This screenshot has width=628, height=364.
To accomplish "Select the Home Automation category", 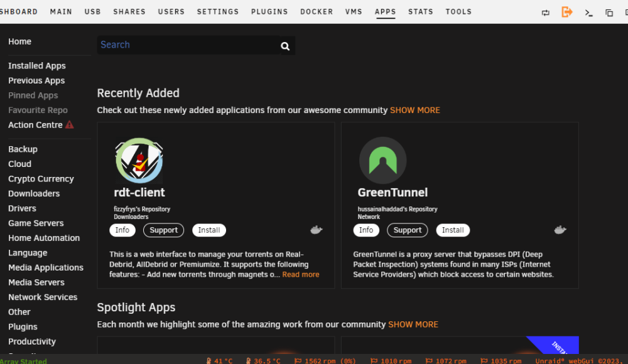I will (44, 238).
